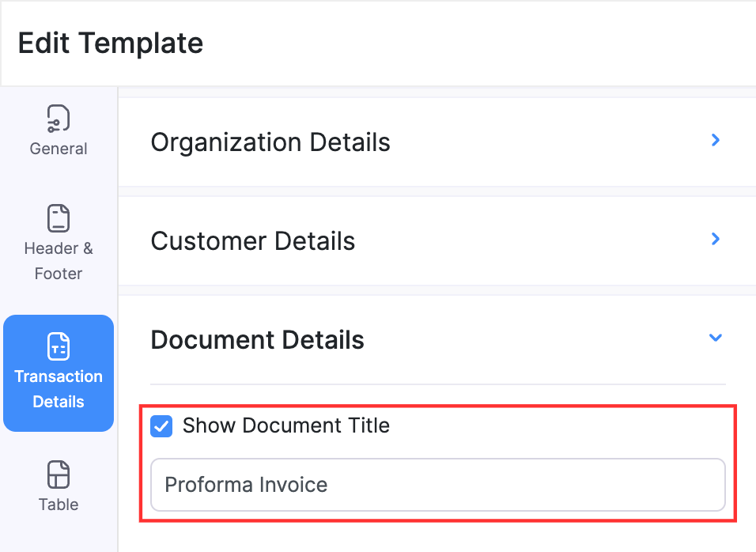The width and height of the screenshot is (756, 552).
Task: Click the Header & Footer page icon
Action: pyautogui.click(x=58, y=217)
